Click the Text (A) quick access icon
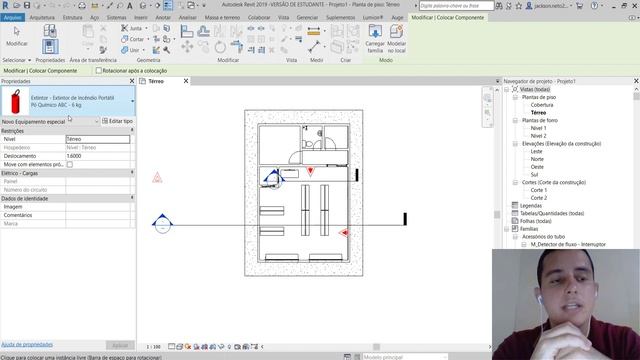Image resolution: width=640 pixels, height=360 pixels. (130, 6)
